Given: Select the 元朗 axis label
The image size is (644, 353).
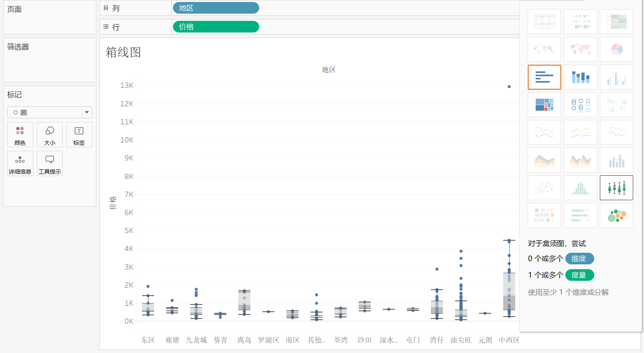Looking at the screenshot, I should tap(485, 340).
